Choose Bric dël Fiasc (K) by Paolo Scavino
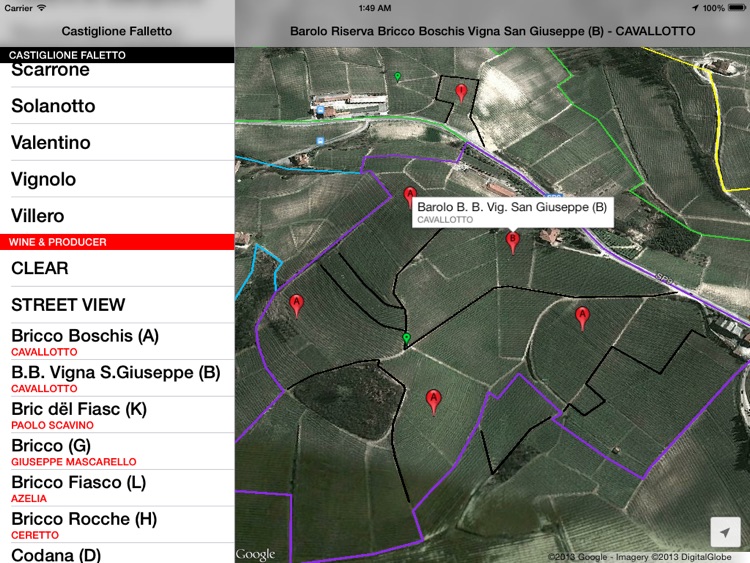This screenshot has width=750, height=563. click(117, 415)
